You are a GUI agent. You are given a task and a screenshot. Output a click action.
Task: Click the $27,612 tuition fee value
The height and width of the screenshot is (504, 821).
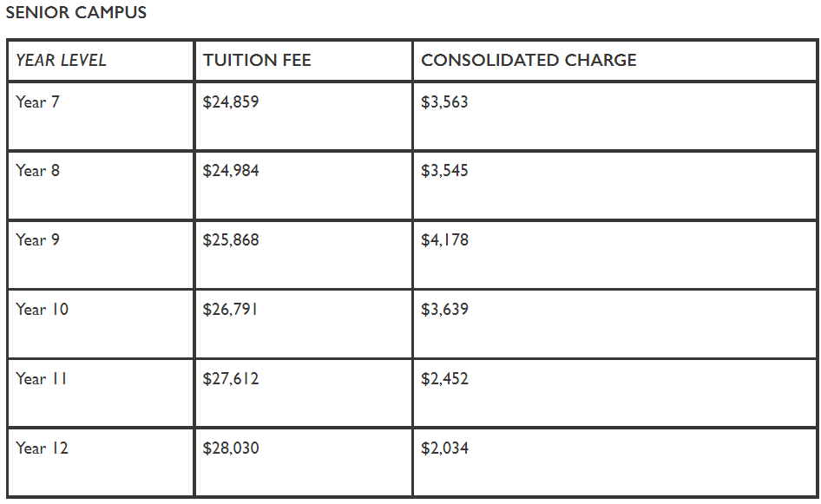click(231, 378)
